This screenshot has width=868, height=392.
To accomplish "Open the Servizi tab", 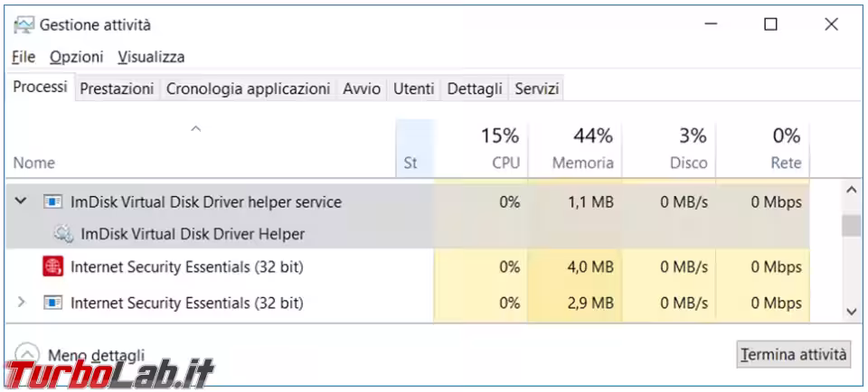I will [x=536, y=89].
